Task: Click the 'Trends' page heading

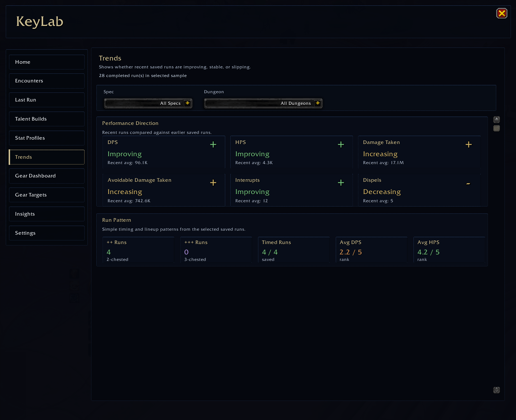Action: click(x=110, y=58)
